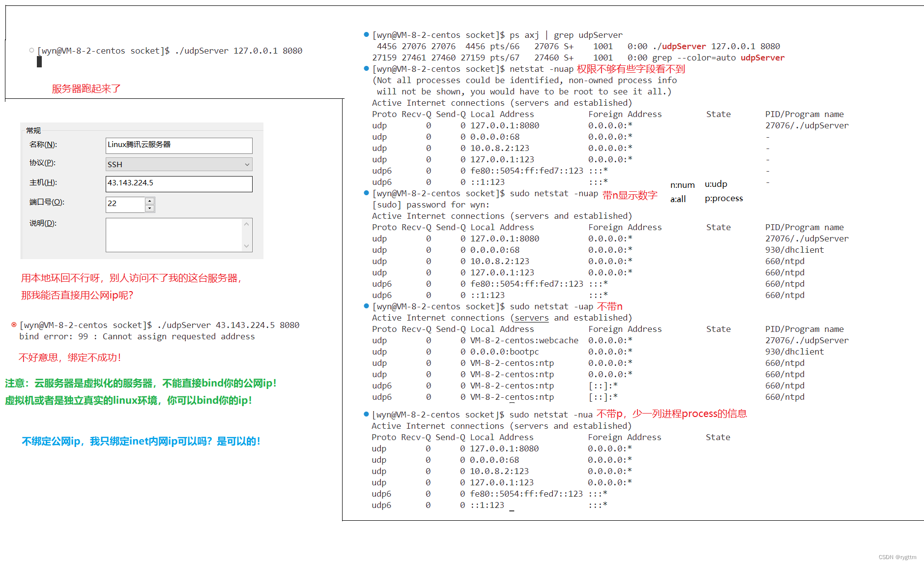
Task: Click 'a:all' legend text
Action: pyautogui.click(x=678, y=199)
